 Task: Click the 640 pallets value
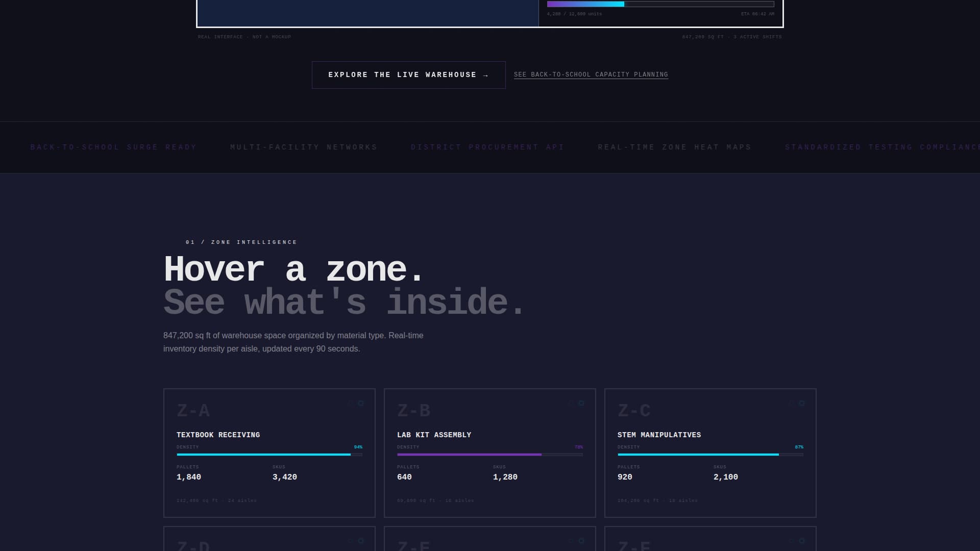click(x=404, y=477)
